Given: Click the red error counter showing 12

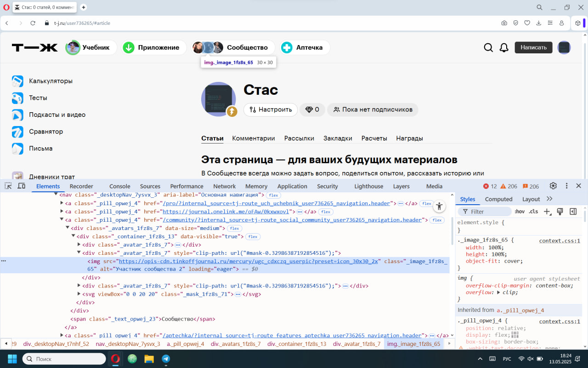Looking at the screenshot, I should click(491, 186).
